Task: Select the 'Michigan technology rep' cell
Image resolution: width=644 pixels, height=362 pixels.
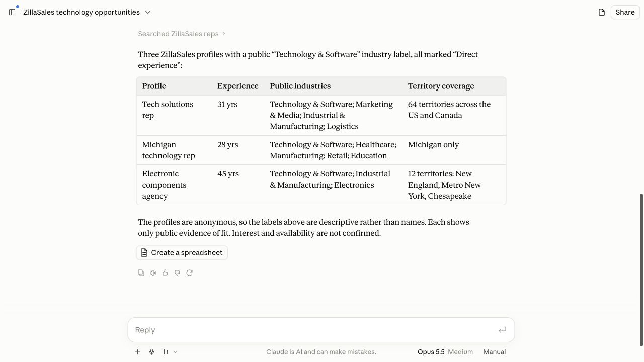Action: 175,150
